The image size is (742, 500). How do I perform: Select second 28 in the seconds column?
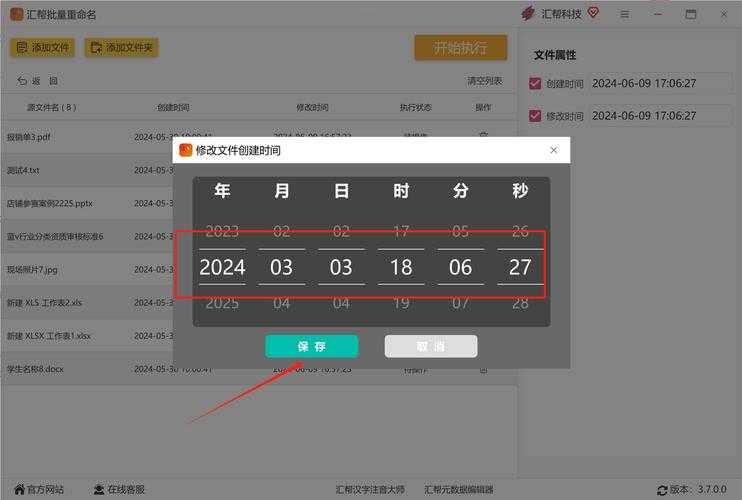point(520,303)
